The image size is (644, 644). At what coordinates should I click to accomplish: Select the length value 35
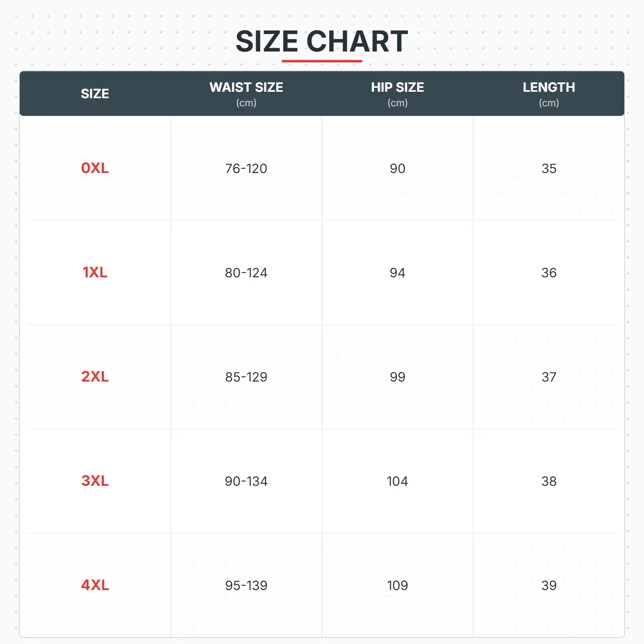[549, 169]
